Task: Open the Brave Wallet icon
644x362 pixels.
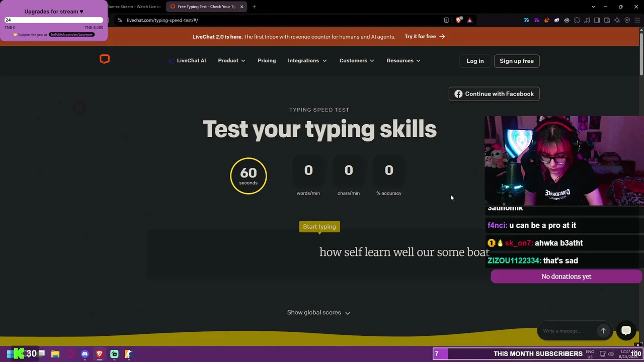Action: click(x=607, y=20)
